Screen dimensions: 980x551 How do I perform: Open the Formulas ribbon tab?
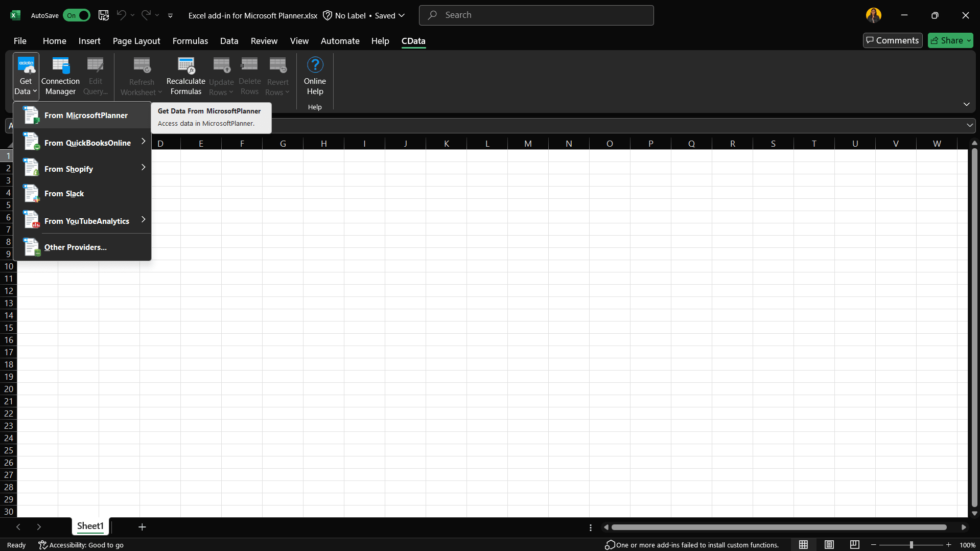(190, 41)
